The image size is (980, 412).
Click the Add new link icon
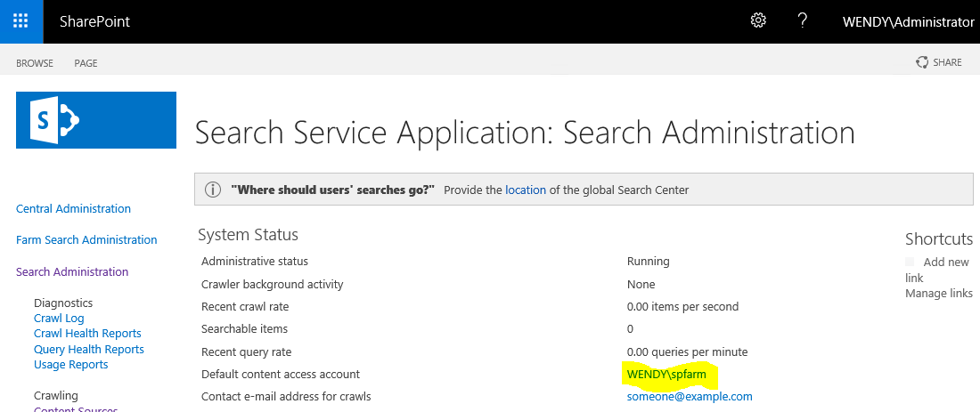(x=910, y=262)
